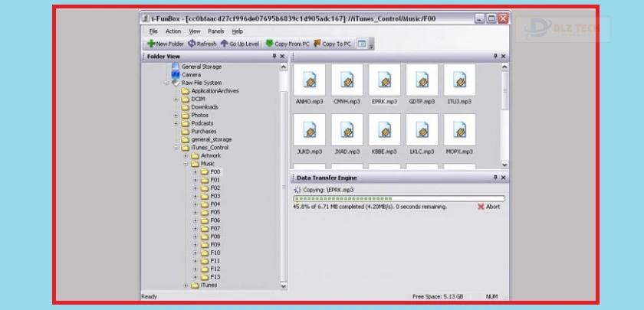Click the NUM status bar indicator
This screenshot has height=310, width=644.
(491, 296)
